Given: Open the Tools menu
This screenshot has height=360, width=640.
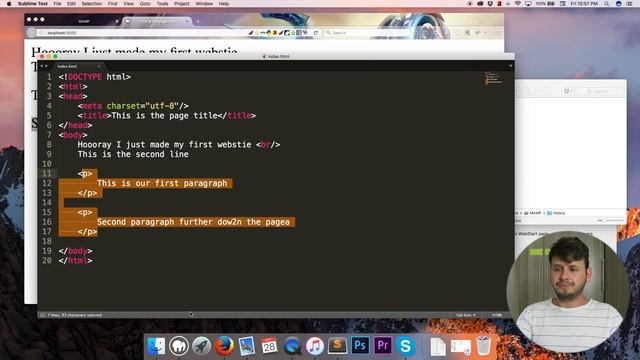Looking at the screenshot, I should coord(162,4).
